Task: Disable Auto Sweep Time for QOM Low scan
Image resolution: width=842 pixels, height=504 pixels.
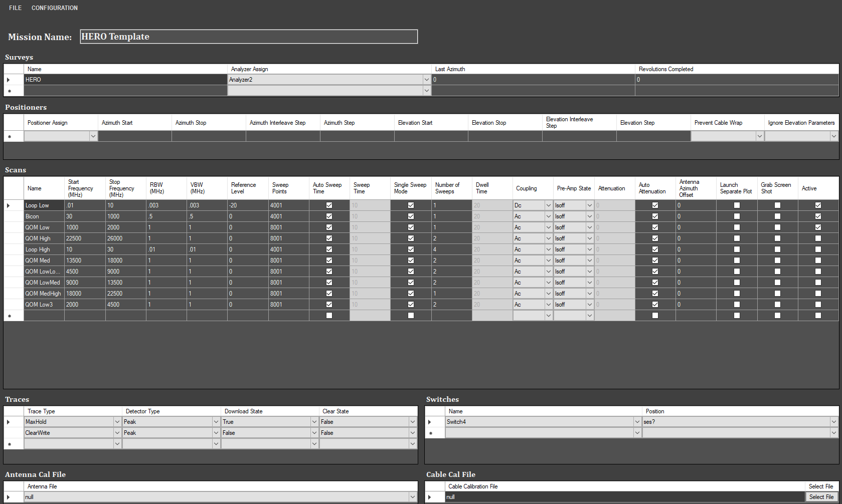Action: point(328,227)
